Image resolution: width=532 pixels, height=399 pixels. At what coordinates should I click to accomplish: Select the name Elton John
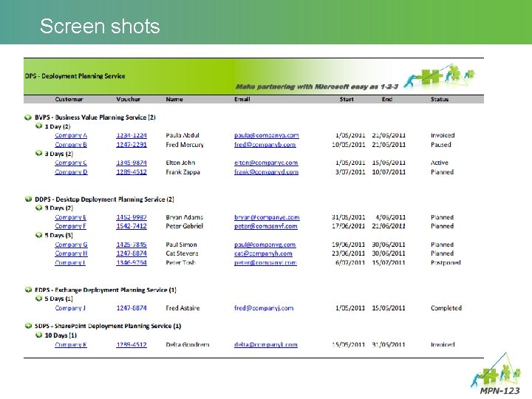[180, 163]
